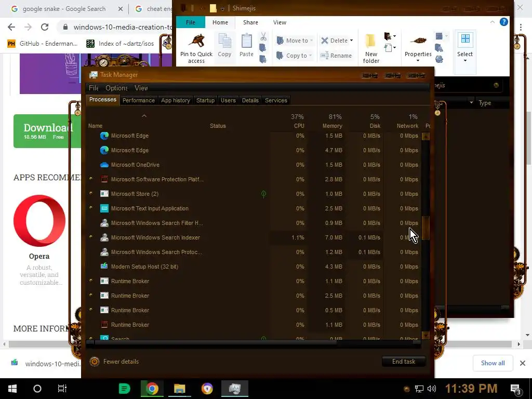
Task: Open Chrome from the taskbar
Action: (152, 389)
